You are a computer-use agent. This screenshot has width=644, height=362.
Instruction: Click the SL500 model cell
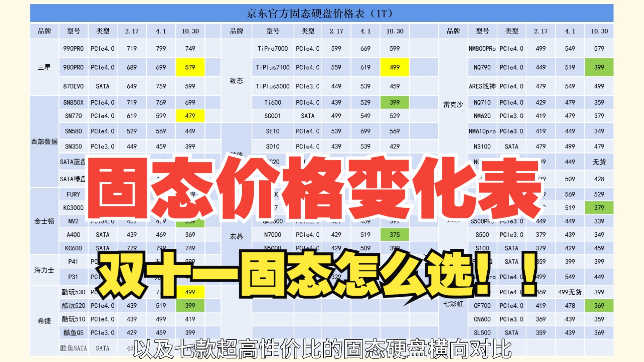click(x=482, y=333)
